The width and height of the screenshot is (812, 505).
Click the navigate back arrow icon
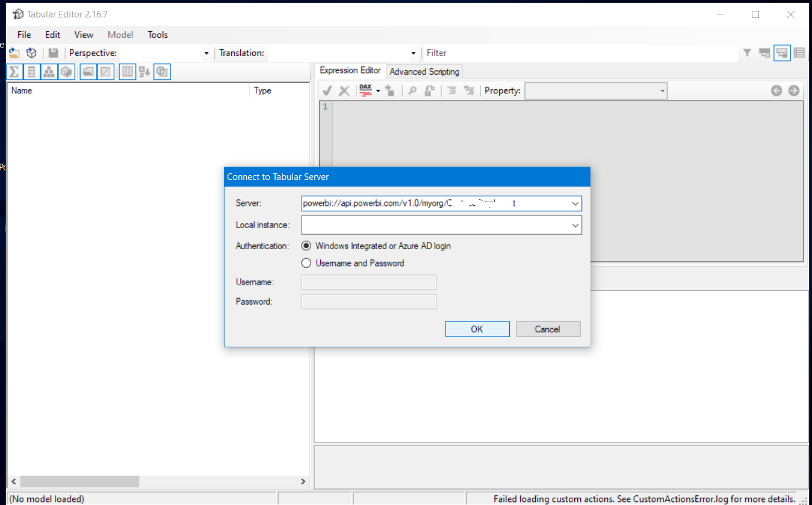776,90
